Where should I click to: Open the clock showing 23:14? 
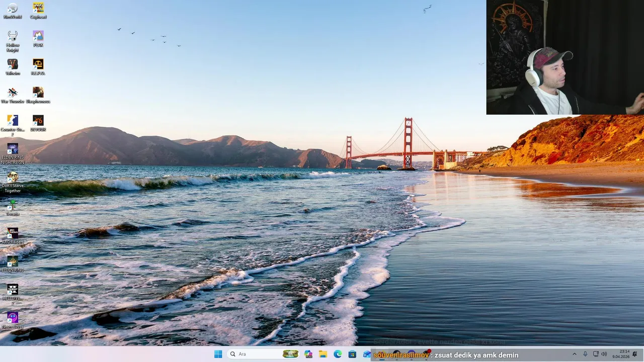point(621,354)
